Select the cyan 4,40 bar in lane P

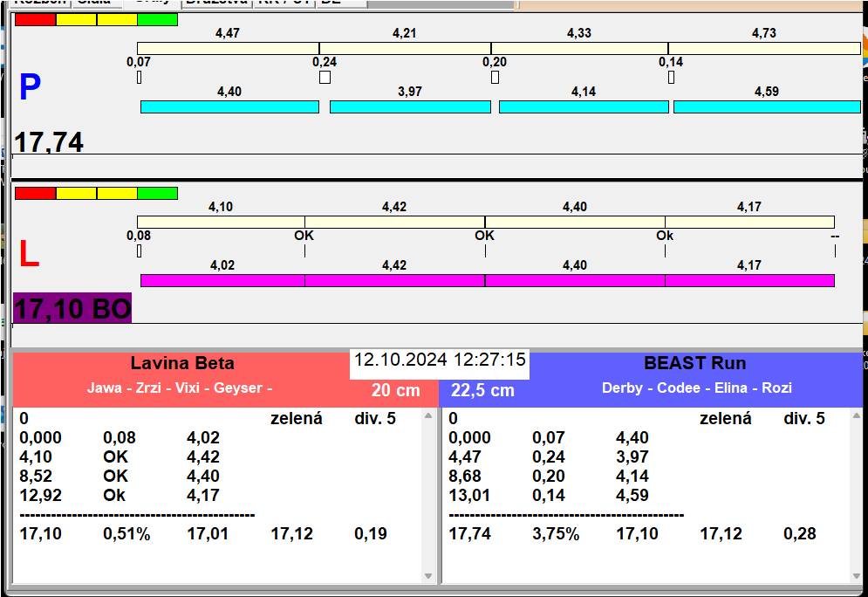pos(229,106)
